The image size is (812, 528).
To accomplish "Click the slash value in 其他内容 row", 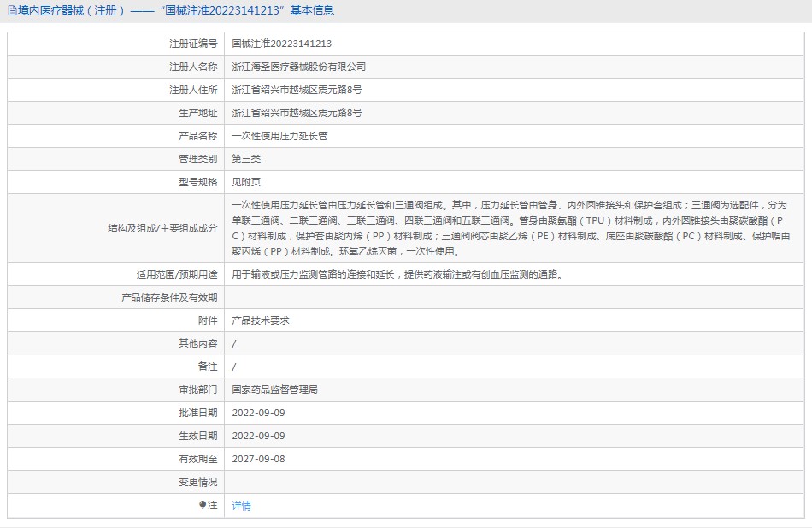I will tap(234, 343).
